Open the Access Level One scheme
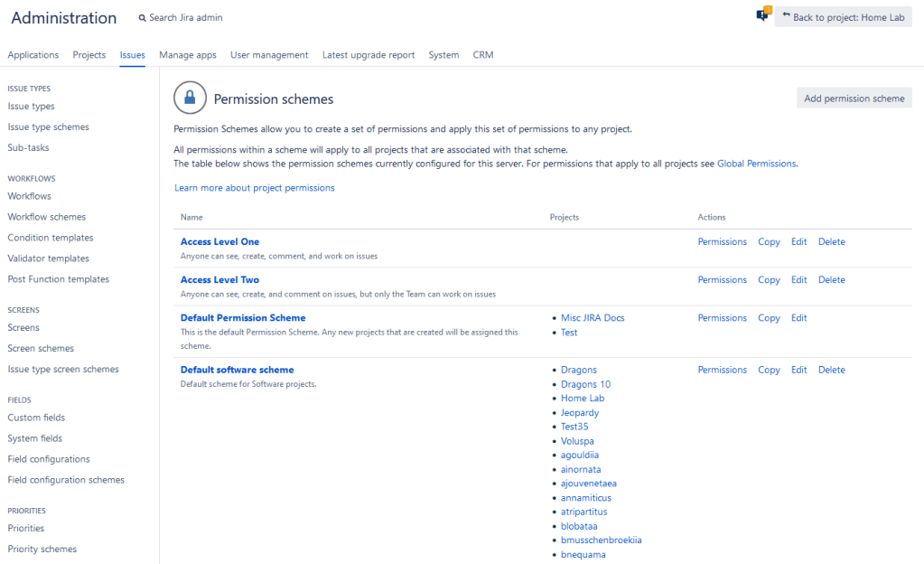 (x=219, y=241)
